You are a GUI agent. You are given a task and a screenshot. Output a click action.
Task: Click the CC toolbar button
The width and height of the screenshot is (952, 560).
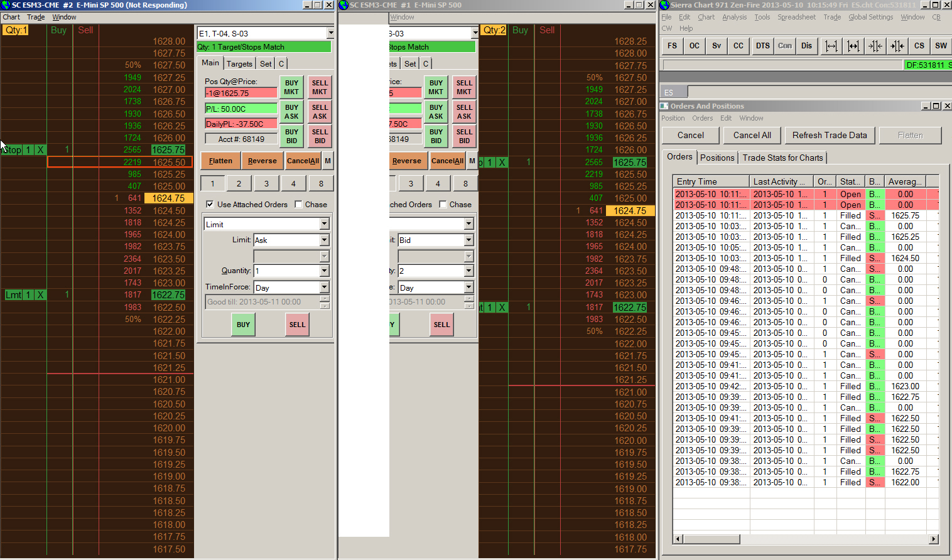click(738, 46)
